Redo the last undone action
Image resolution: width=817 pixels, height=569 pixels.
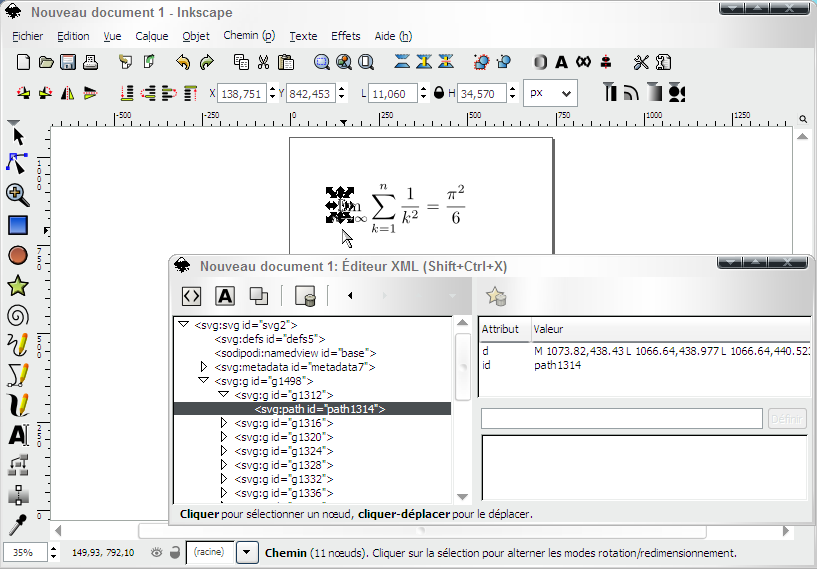pos(206,63)
